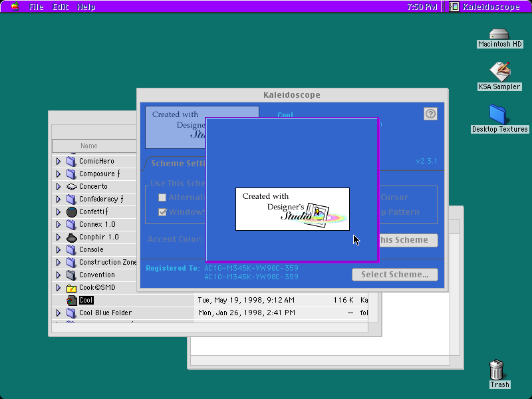Open the Kaleidoscope application menu

click(485, 7)
